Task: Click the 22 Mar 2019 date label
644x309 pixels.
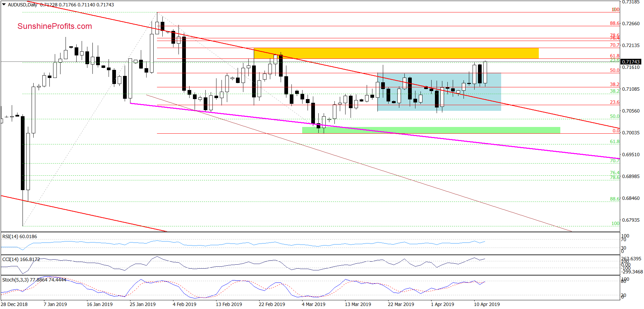Action: point(401,304)
